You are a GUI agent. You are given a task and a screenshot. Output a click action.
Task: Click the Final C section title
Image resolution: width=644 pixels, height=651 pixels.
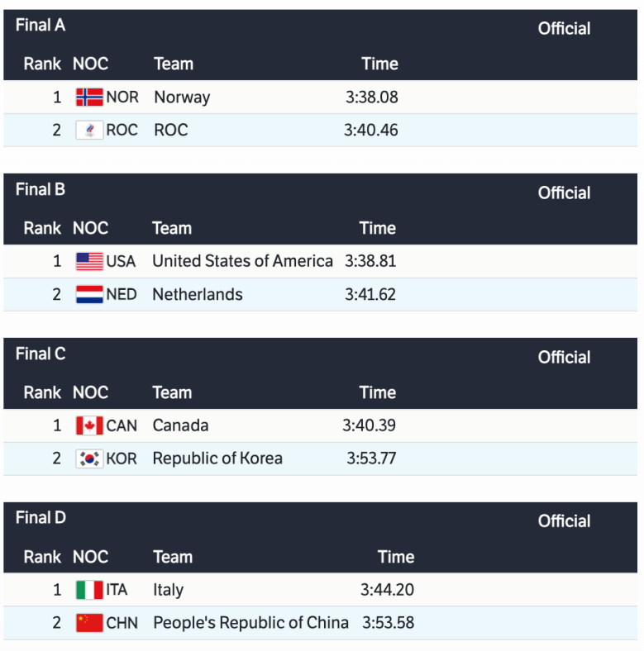click(x=41, y=354)
